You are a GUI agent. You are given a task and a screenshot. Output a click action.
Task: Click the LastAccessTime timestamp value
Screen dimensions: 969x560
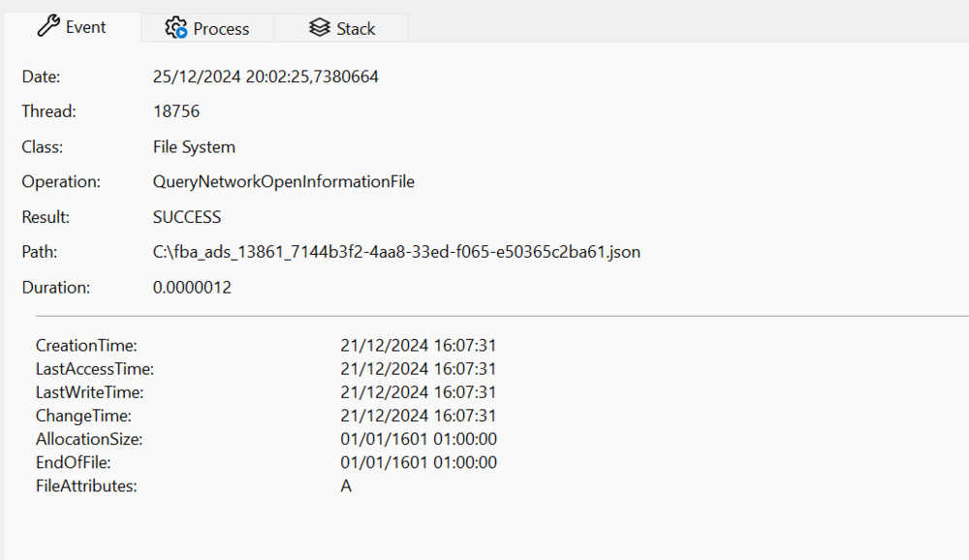click(419, 369)
